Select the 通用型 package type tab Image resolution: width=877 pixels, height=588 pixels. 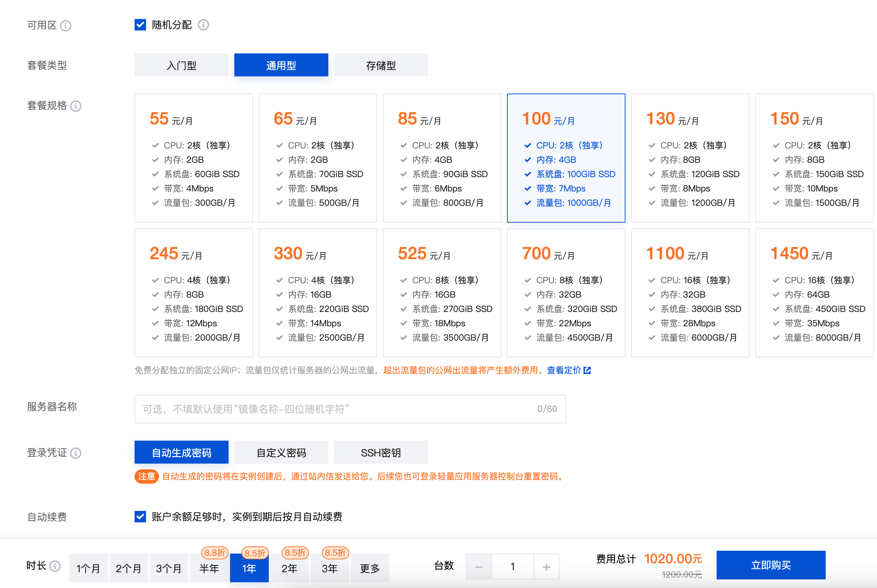[x=281, y=65]
